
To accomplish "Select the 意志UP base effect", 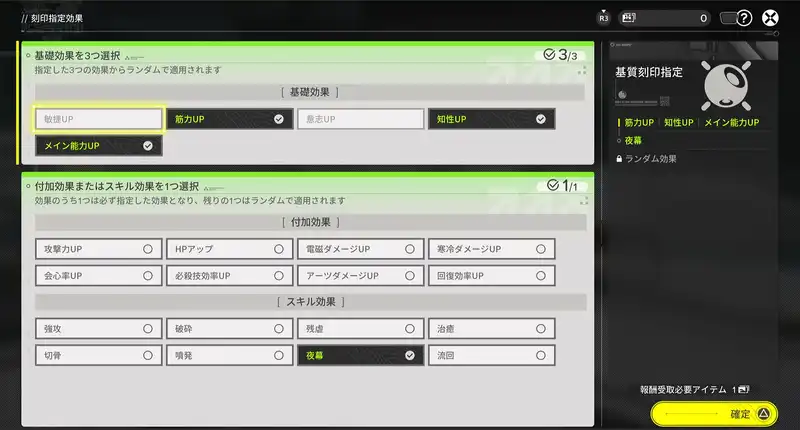I will (361, 119).
